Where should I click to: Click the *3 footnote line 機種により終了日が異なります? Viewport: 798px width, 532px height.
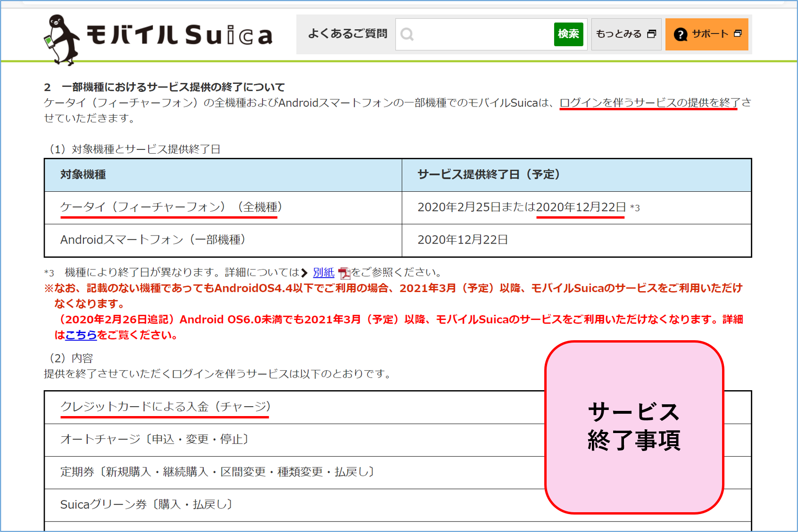pyautogui.click(x=244, y=272)
